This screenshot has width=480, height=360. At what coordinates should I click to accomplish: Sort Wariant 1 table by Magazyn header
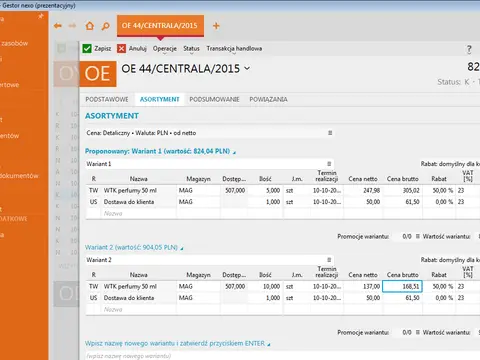point(198,179)
